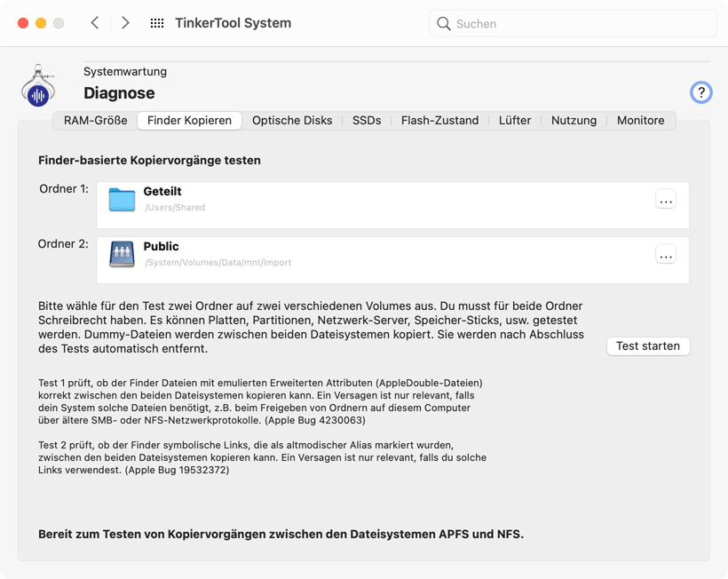This screenshot has height=579, width=728.
Task: Click the Ordner 1 label
Action: coord(64,188)
